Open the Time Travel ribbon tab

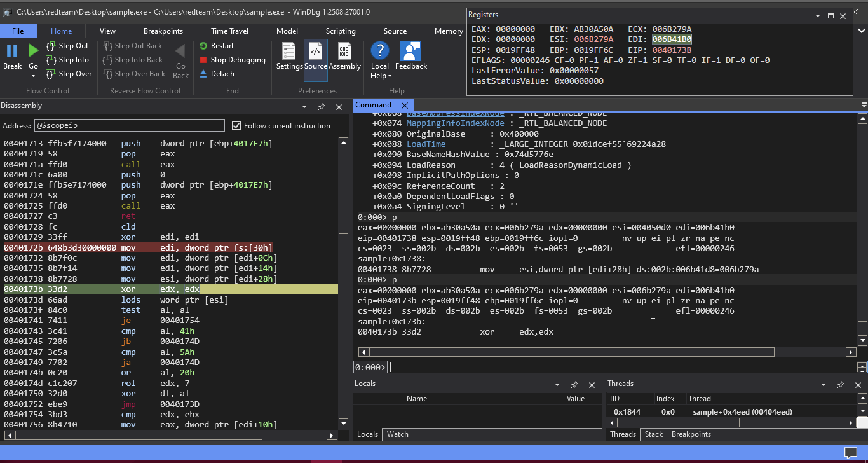pos(229,31)
